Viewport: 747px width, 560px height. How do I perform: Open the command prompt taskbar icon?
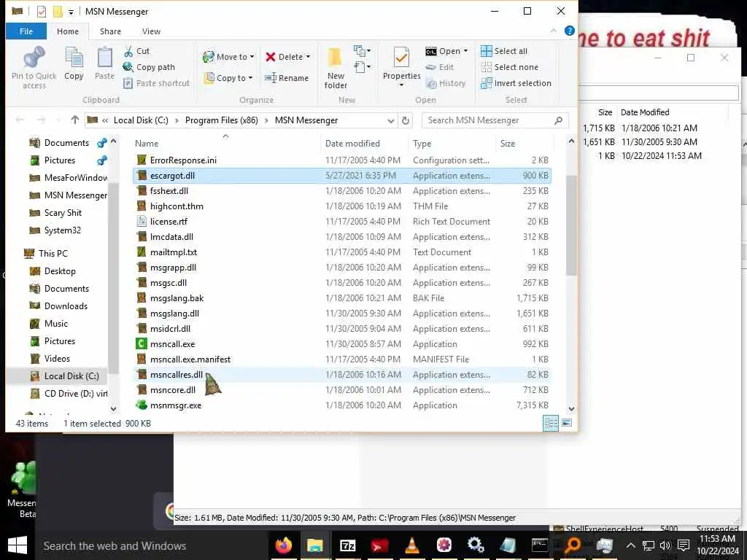539,545
